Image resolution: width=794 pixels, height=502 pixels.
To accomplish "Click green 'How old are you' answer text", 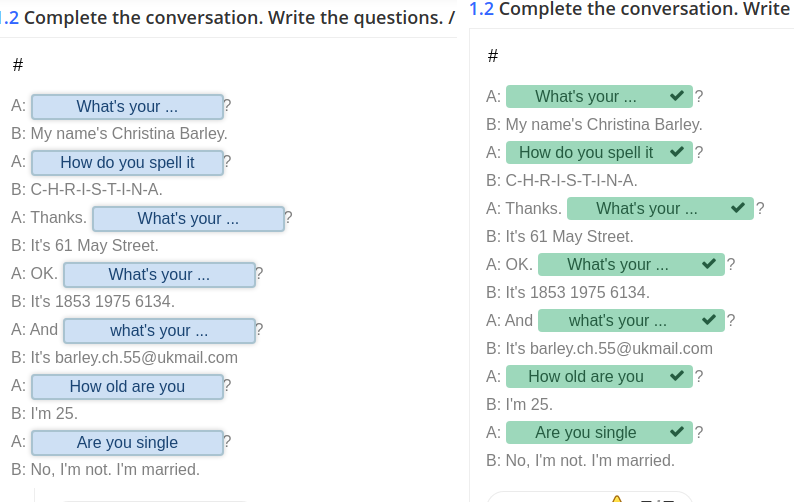I will click(586, 376).
